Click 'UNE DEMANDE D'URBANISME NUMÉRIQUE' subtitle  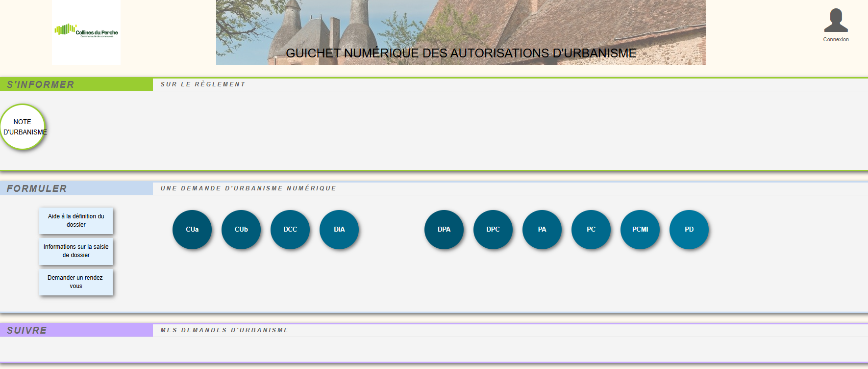(x=248, y=188)
